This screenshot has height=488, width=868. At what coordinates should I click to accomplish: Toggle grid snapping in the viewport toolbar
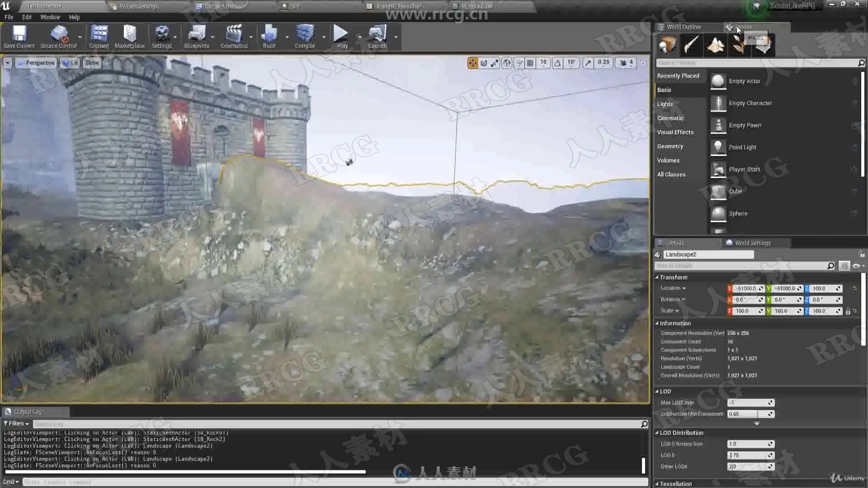(530, 63)
